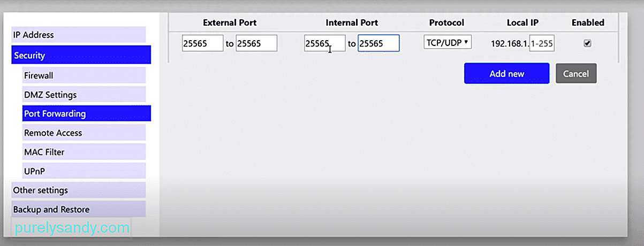Screen dimensions: 644x246
Task: Select the Security menu section
Action: (x=81, y=55)
